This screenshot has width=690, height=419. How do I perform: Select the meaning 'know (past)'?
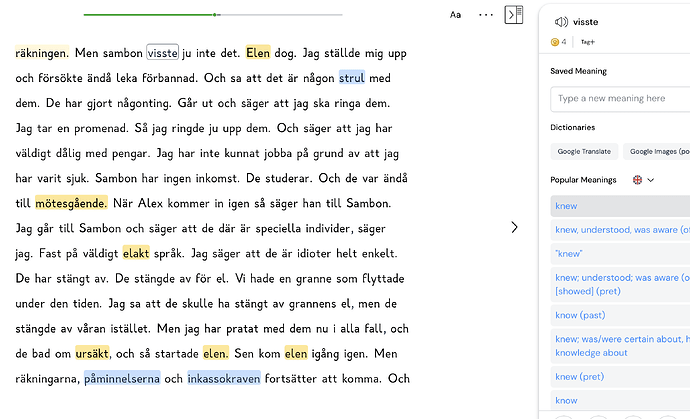point(620,315)
